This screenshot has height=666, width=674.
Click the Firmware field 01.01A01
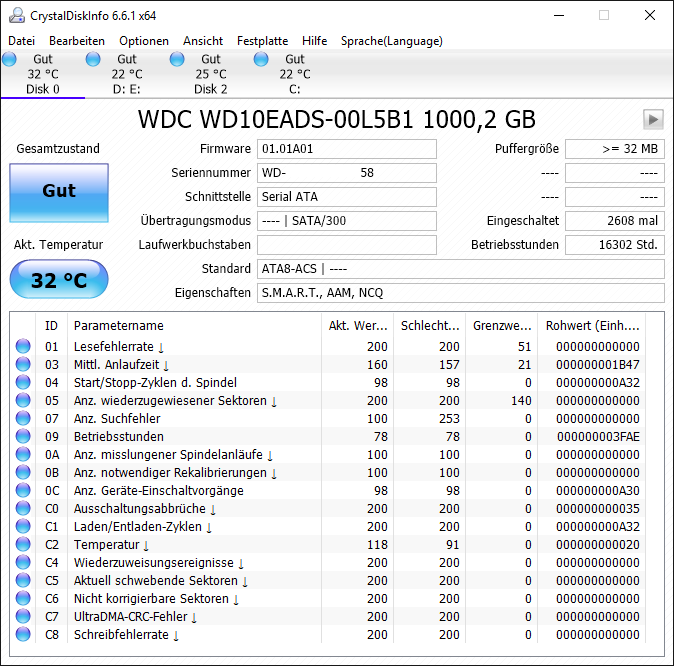click(347, 149)
